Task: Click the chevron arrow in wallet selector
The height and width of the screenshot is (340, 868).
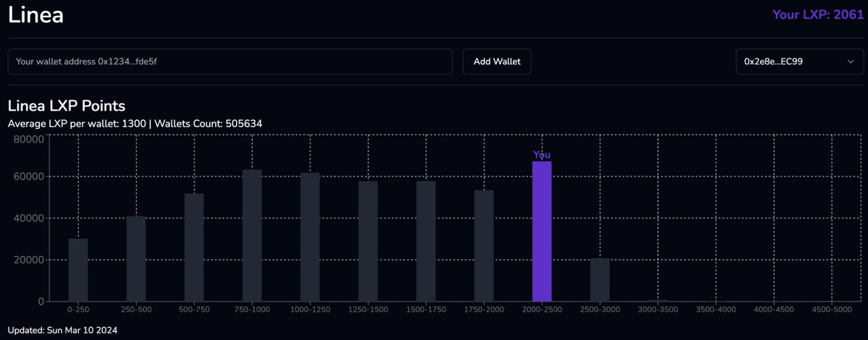Action: [x=850, y=62]
